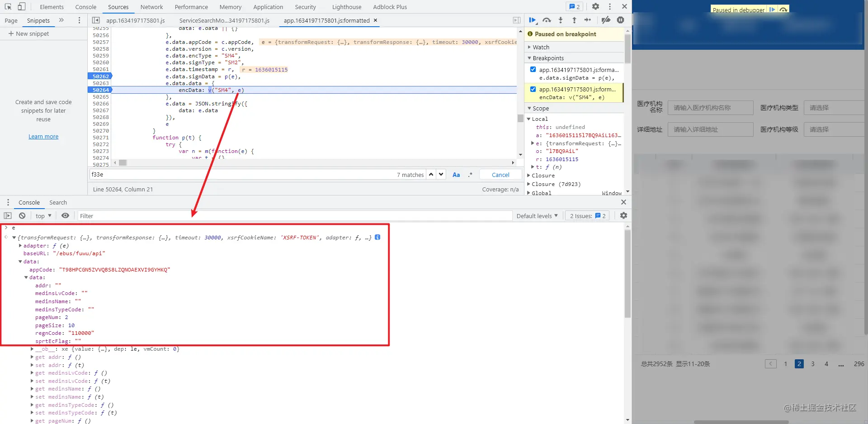868x424 pixels.
Task: Toggle regular expression search option
Action: (470, 175)
